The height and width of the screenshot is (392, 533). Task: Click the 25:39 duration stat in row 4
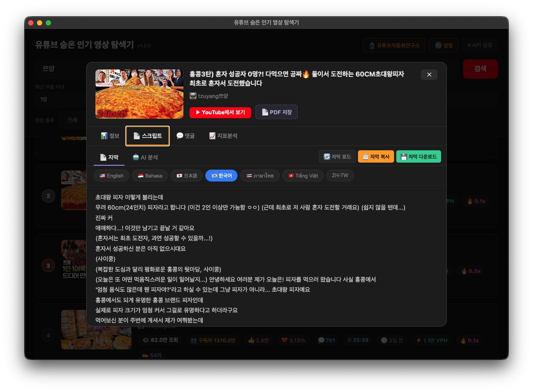[x=358, y=340]
